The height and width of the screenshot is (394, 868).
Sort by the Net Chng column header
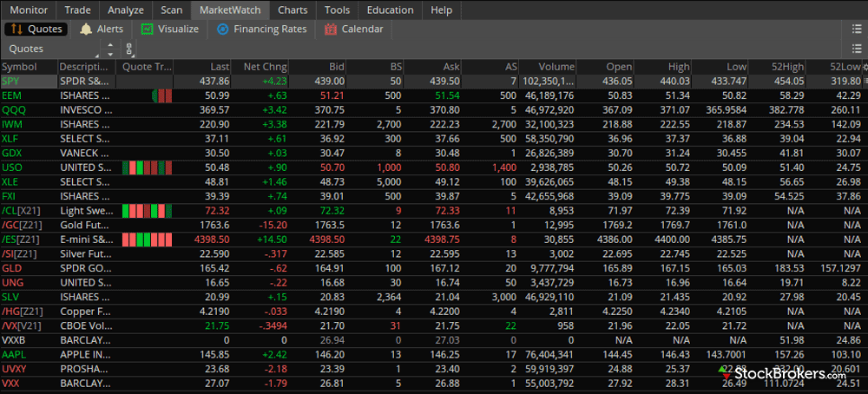[264, 67]
